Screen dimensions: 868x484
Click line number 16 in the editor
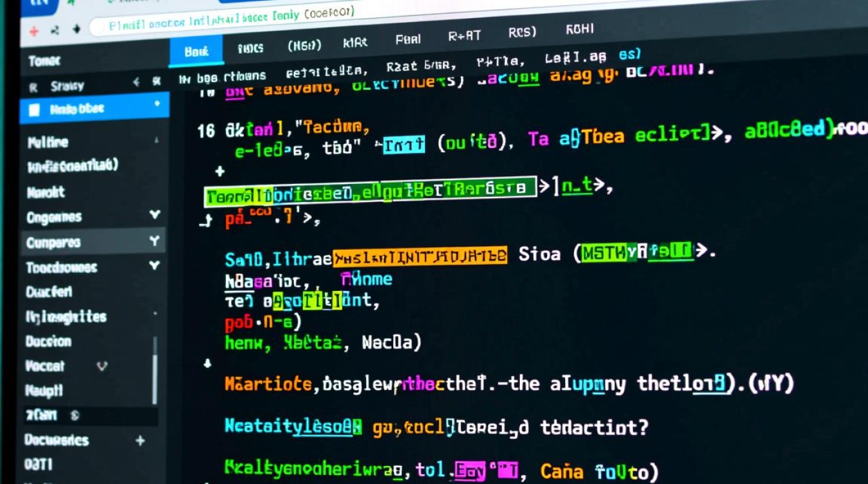point(206,131)
